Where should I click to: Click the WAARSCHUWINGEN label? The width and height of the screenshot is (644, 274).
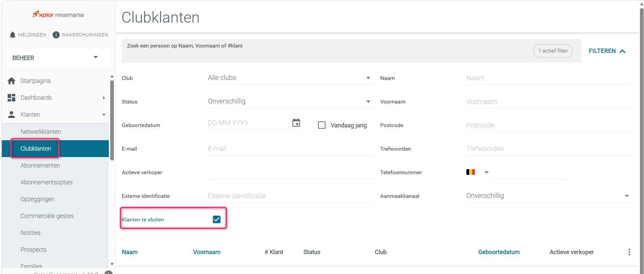85,35
